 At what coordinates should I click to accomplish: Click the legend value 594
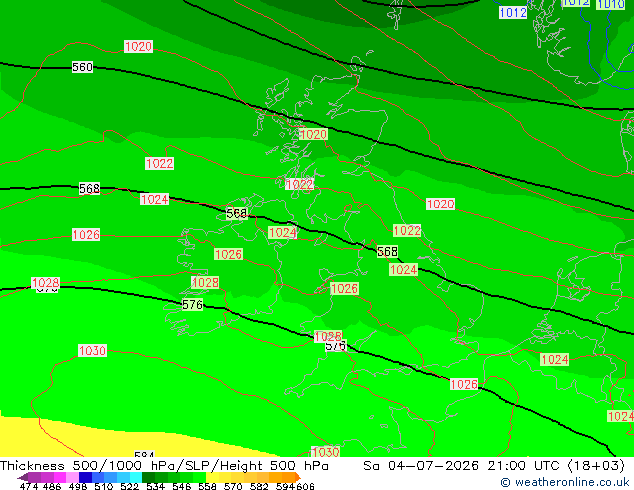[285, 486]
